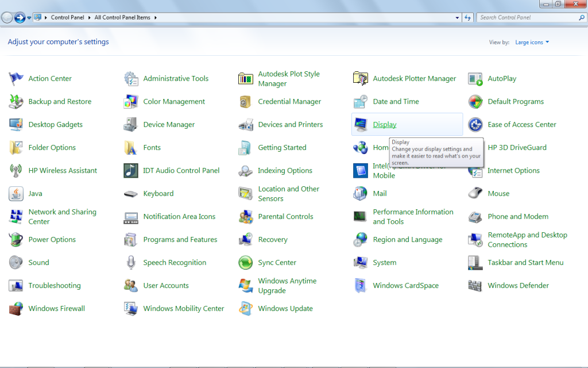Click the Windows Defender wall icon
Viewport: 588px width, 368px height.
(475, 286)
